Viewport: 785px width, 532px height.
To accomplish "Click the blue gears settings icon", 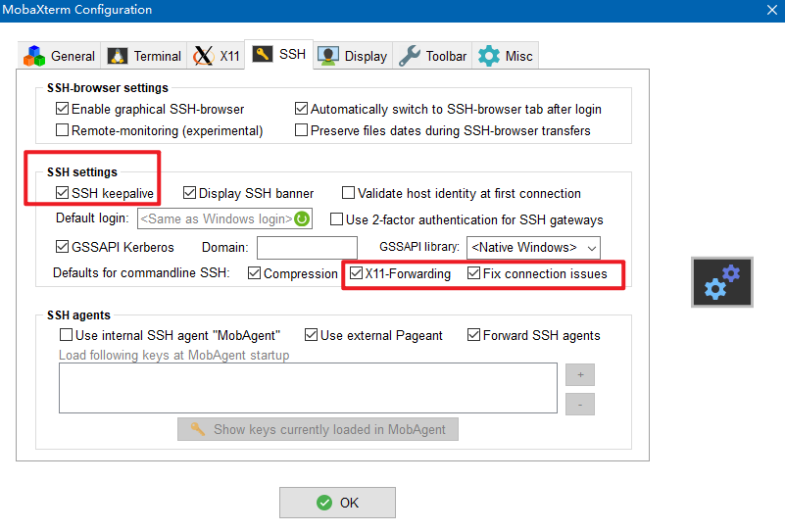I will (722, 282).
